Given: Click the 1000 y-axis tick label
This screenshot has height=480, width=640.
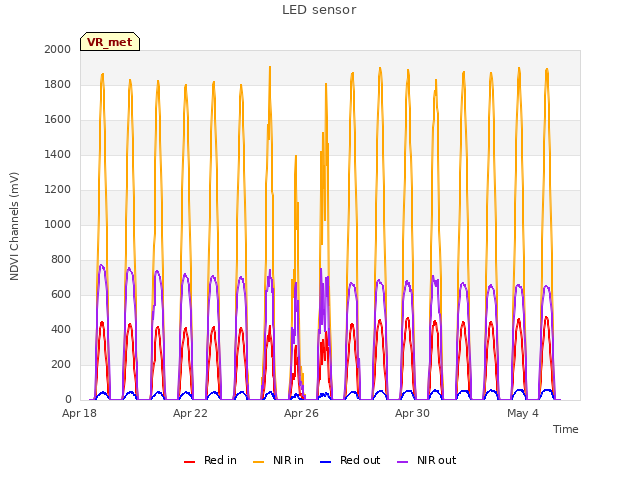Looking at the screenshot, I should point(58,224).
